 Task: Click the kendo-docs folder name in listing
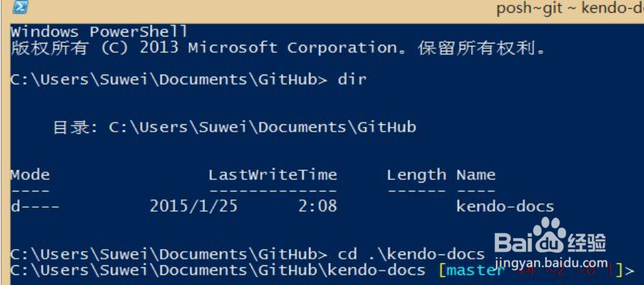point(505,206)
